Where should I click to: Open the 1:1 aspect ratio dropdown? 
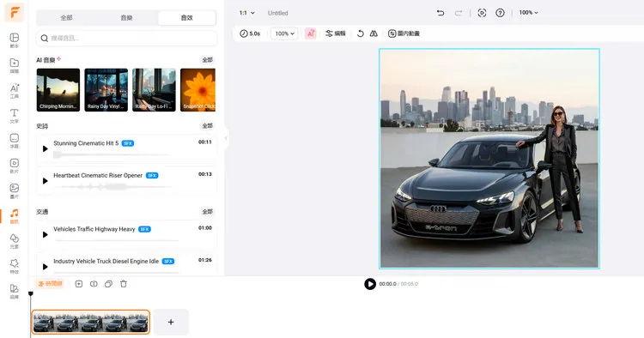tap(246, 13)
